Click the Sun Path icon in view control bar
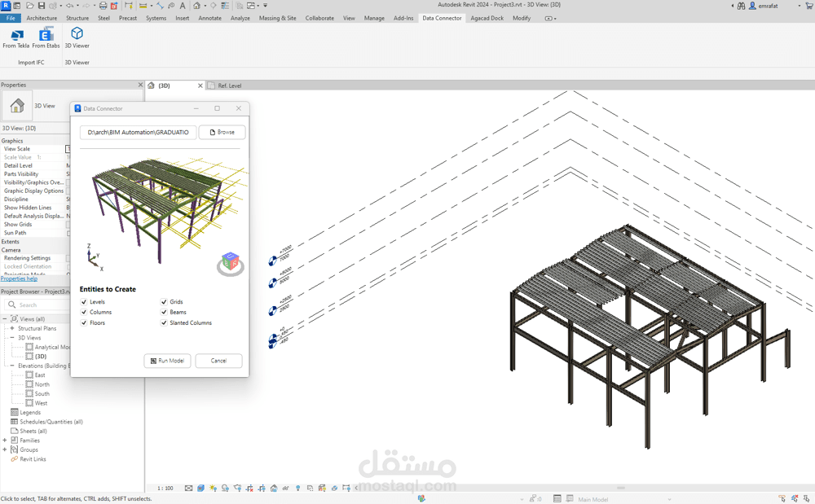815x504 pixels. (x=213, y=488)
